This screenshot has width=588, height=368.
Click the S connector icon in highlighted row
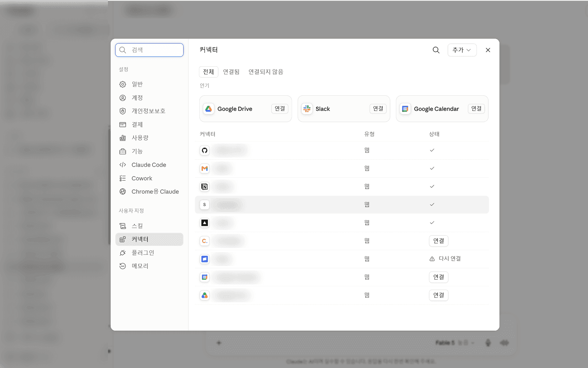(x=205, y=205)
